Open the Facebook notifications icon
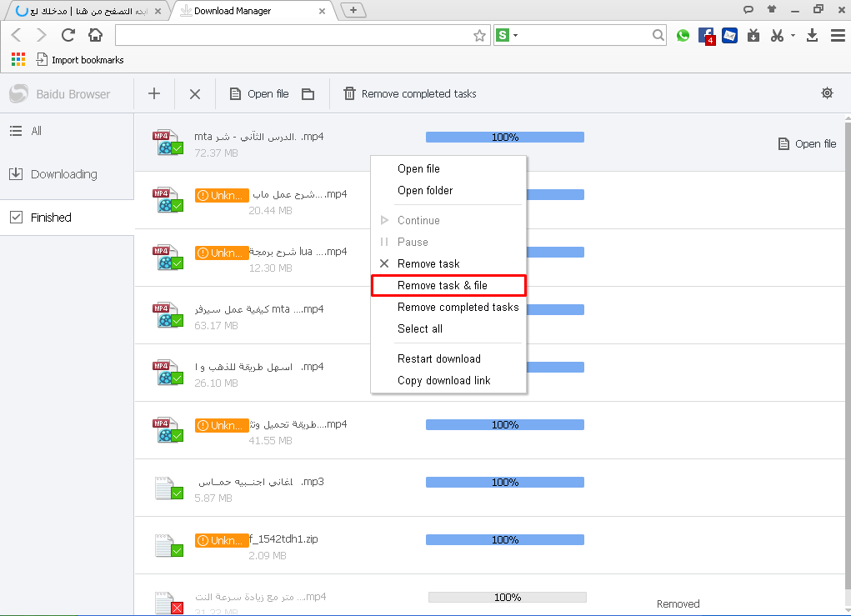This screenshot has height=616, width=851. [706, 36]
